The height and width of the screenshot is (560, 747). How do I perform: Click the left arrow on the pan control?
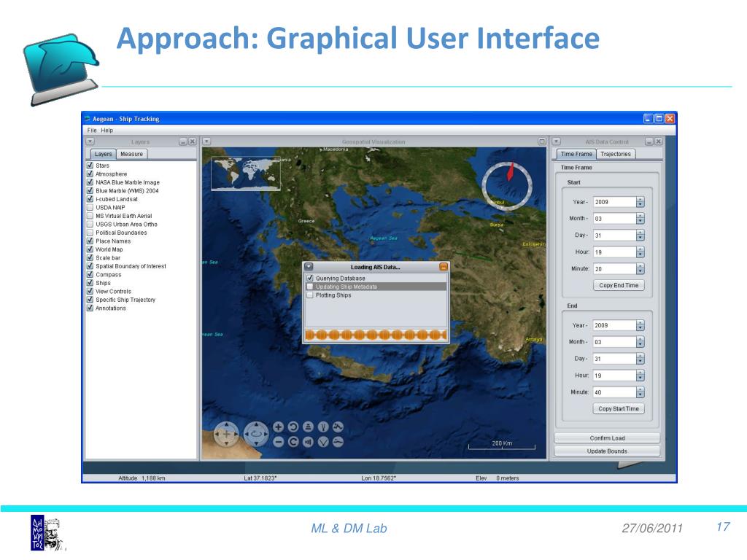(x=217, y=434)
